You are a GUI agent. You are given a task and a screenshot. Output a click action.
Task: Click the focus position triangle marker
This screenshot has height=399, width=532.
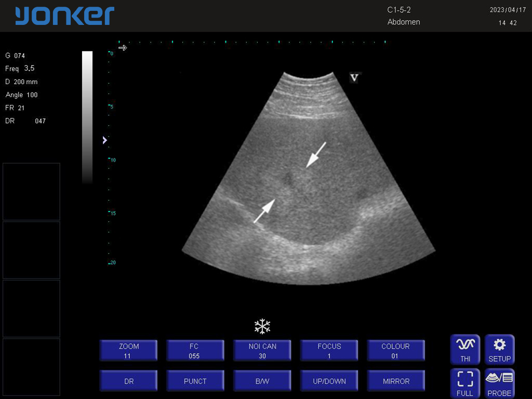coord(105,140)
